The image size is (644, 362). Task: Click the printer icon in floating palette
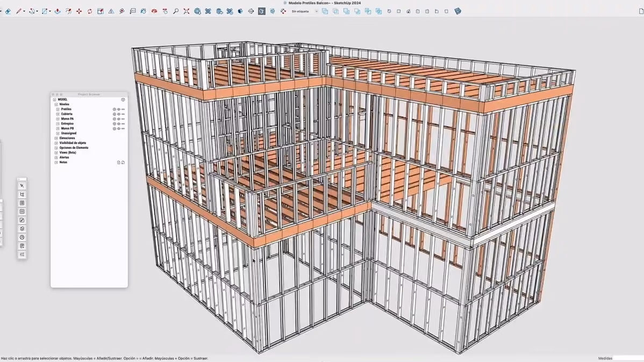pyautogui.click(x=22, y=237)
